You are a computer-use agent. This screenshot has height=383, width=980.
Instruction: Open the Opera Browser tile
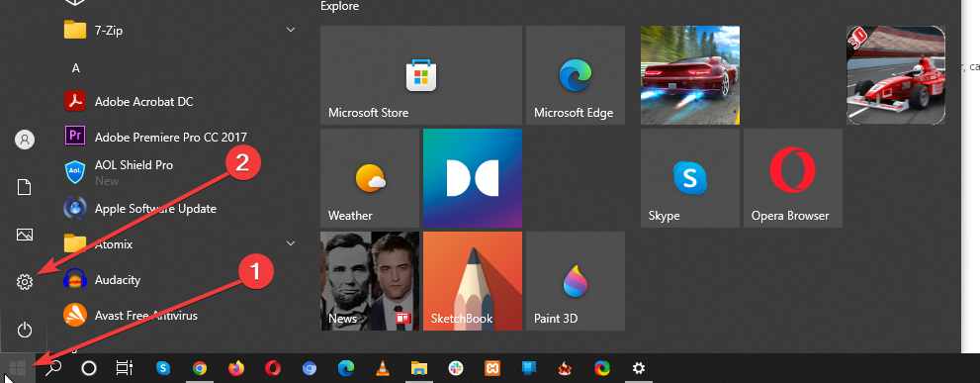(792, 178)
